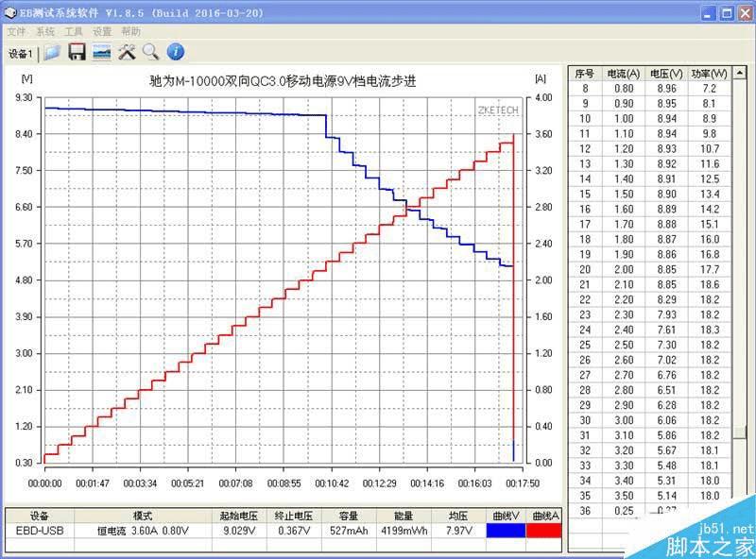Click the blue info icon

[176, 52]
